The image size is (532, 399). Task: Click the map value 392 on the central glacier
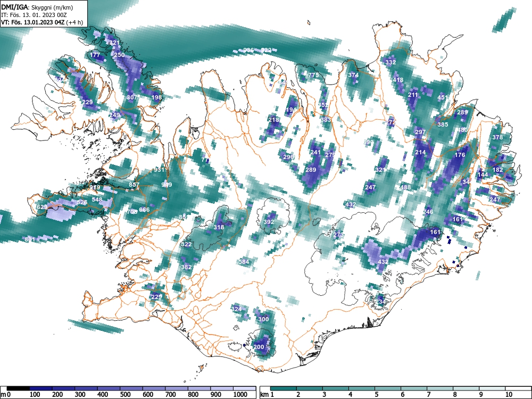[269, 222]
